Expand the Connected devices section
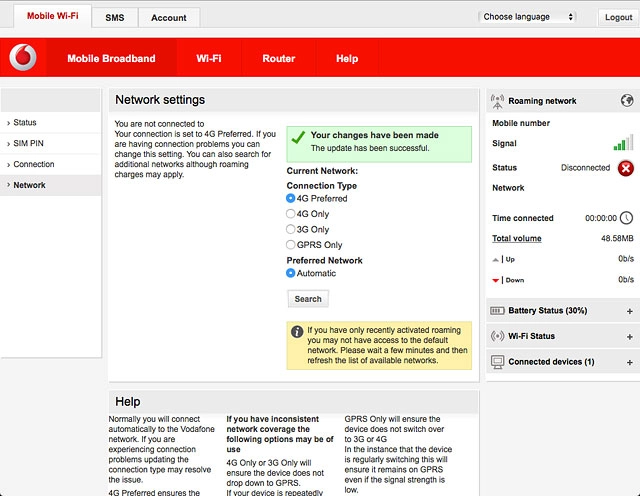The width and height of the screenshot is (640, 496). 629,361
